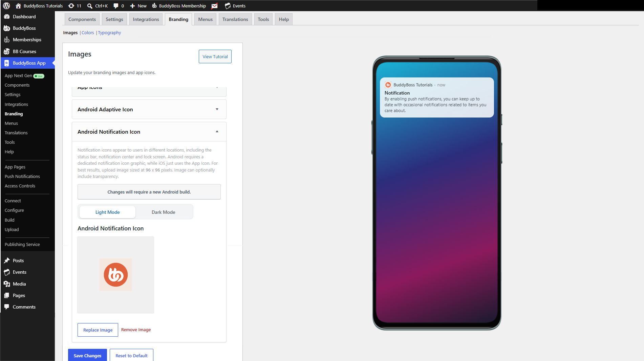Screen dimensions: 644x361
Task: Click the updates icon showing 11
Action: coord(71,6)
